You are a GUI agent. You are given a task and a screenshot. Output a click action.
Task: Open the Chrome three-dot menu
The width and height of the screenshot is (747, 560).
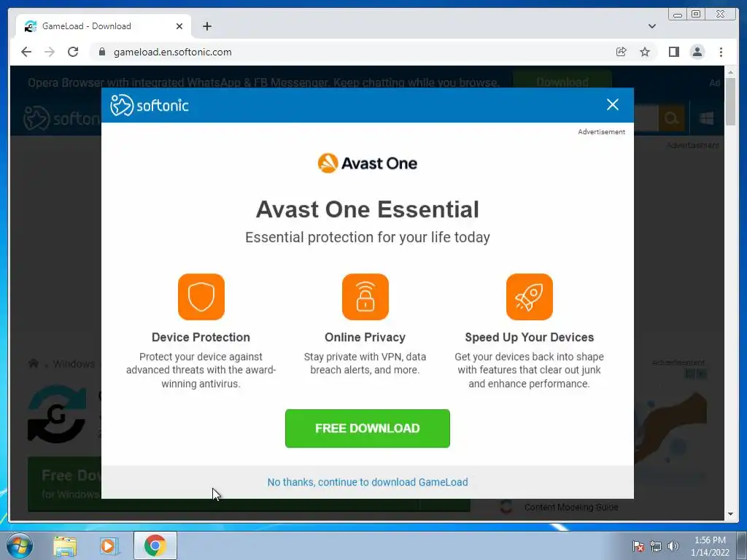pyautogui.click(x=721, y=52)
